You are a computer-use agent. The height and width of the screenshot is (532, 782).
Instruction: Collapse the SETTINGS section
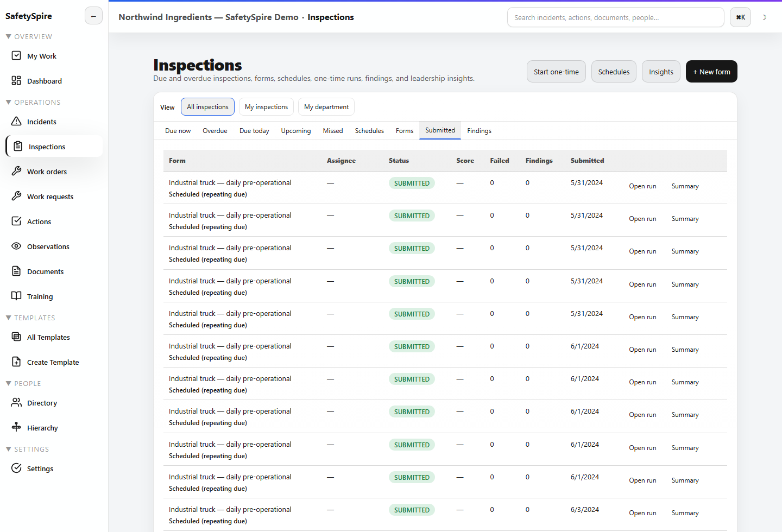pos(27,449)
